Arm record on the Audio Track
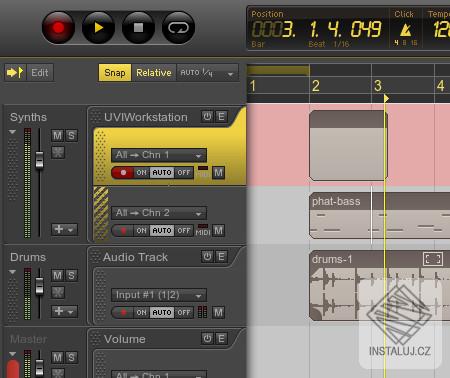The height and width of the screenshot is (378, 450). pos(123,313)
